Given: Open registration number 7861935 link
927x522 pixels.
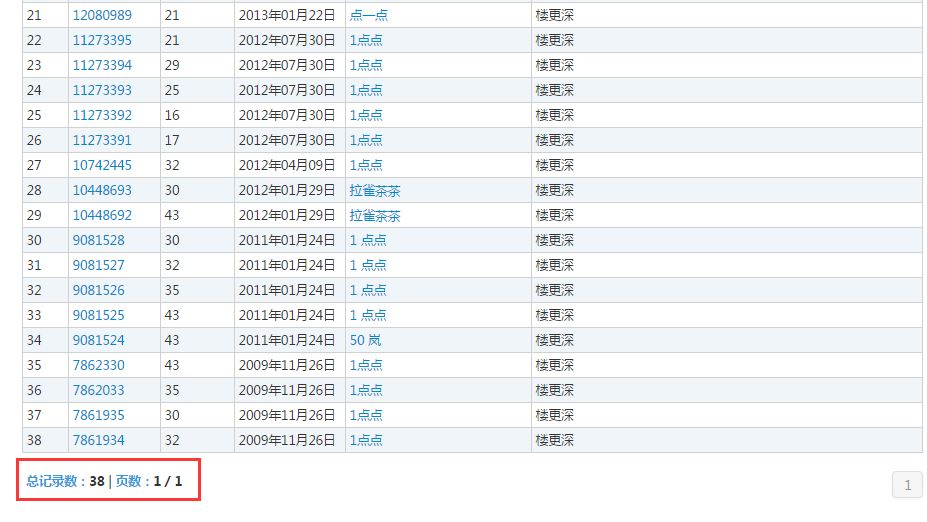Looking at the screenshot, I should pyautogui.click(x=99, y=415).
